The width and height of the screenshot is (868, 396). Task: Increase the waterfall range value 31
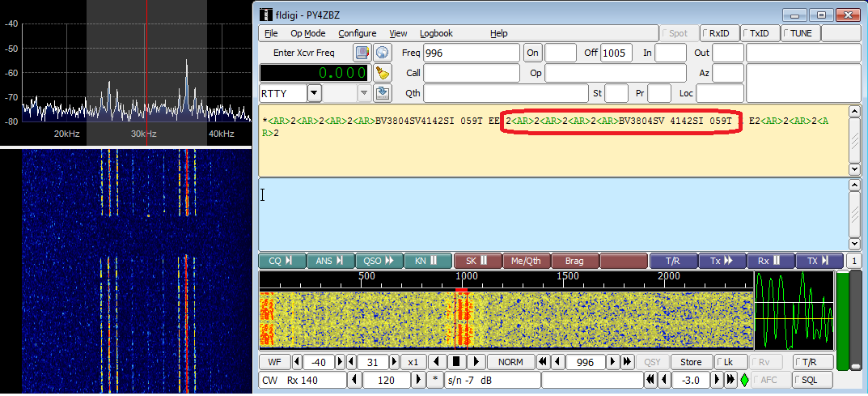click(394, 362)
